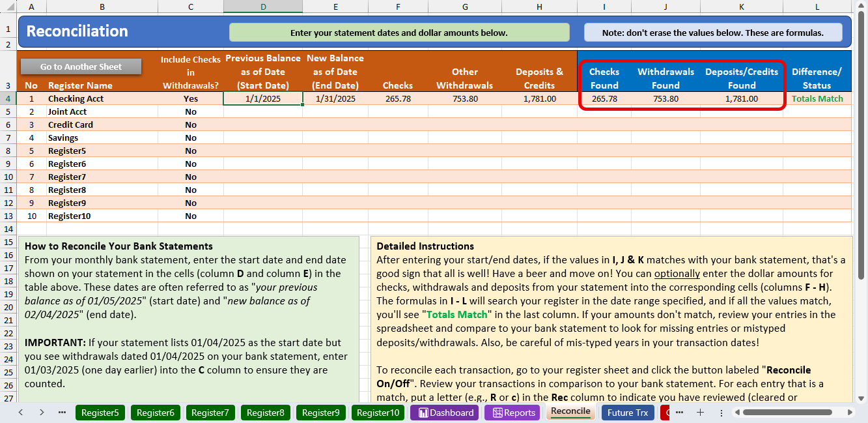Screen dimensions: 868x423
Task: Click the Checks Found value 265.78
Action: 604,98
